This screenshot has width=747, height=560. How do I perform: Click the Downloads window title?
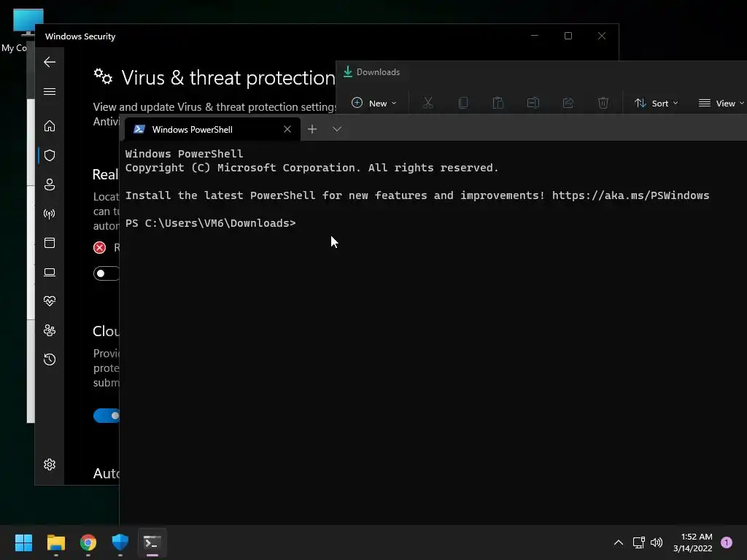[378, 72]
